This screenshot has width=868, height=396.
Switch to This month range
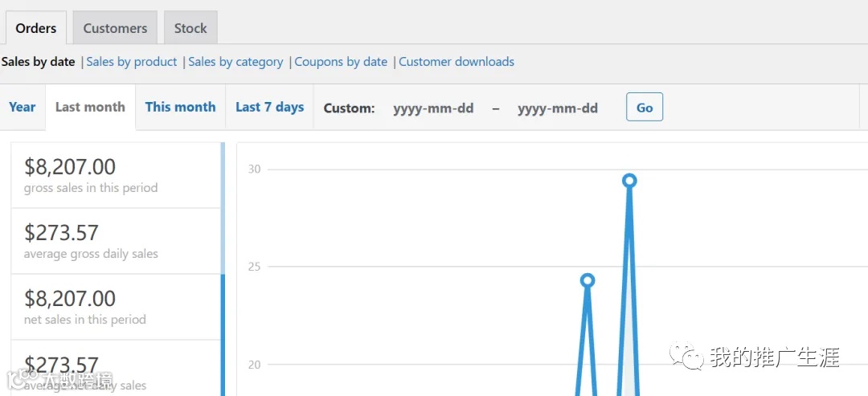(181, 108)
